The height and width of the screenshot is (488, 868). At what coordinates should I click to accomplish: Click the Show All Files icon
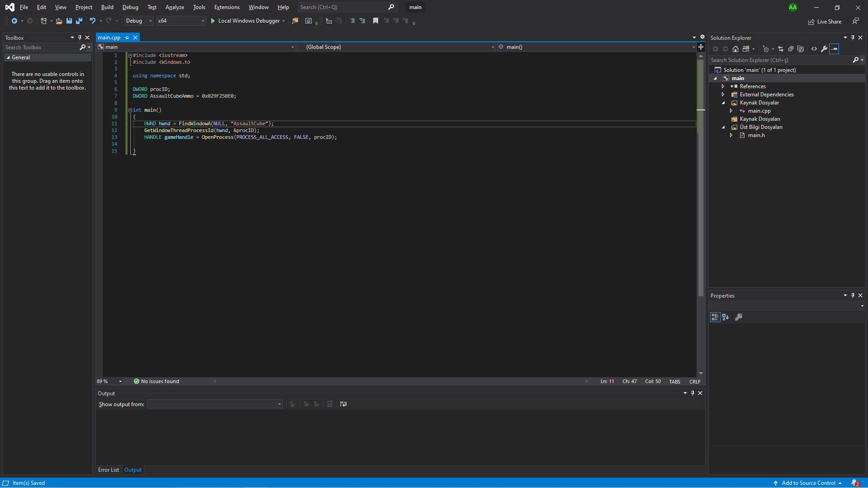click(x=801, y=49)
